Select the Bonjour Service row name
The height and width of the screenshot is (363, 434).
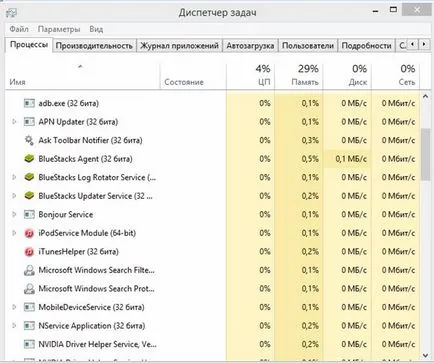(x=66, y=215)
